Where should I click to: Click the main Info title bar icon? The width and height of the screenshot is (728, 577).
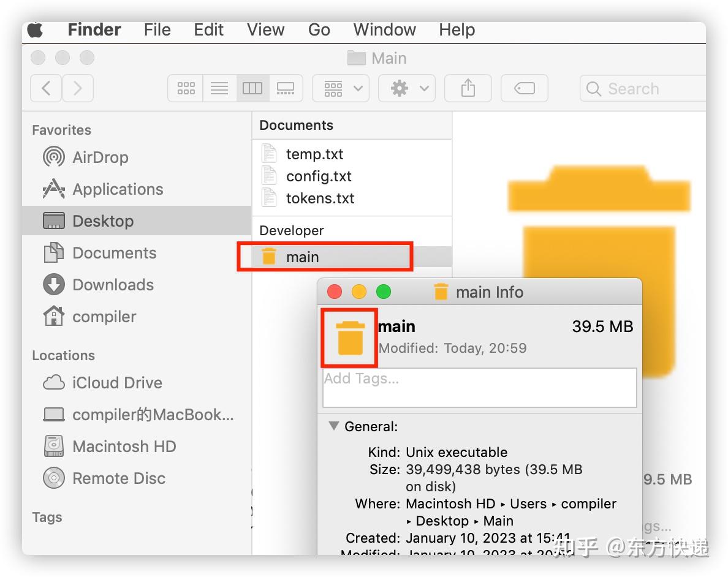click(441, 292)
